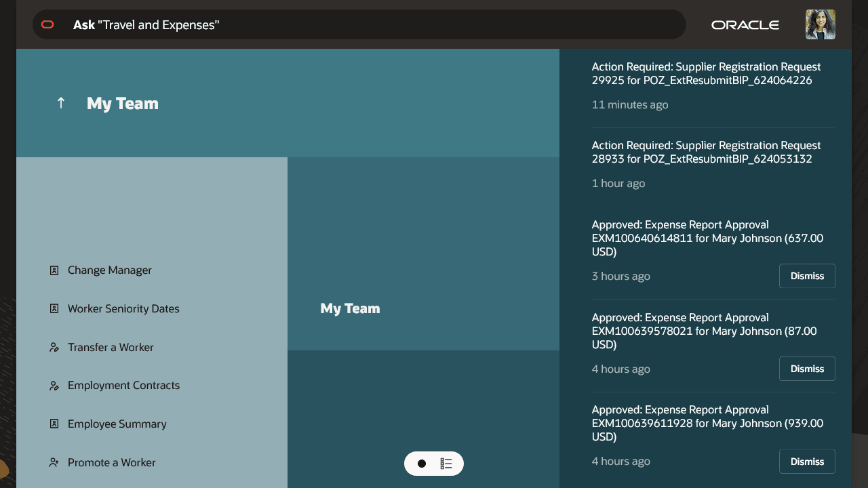This screenshot has width=868, height=488.
Task: Collapse the panel with the up arrow
Action: click(60, 103)
